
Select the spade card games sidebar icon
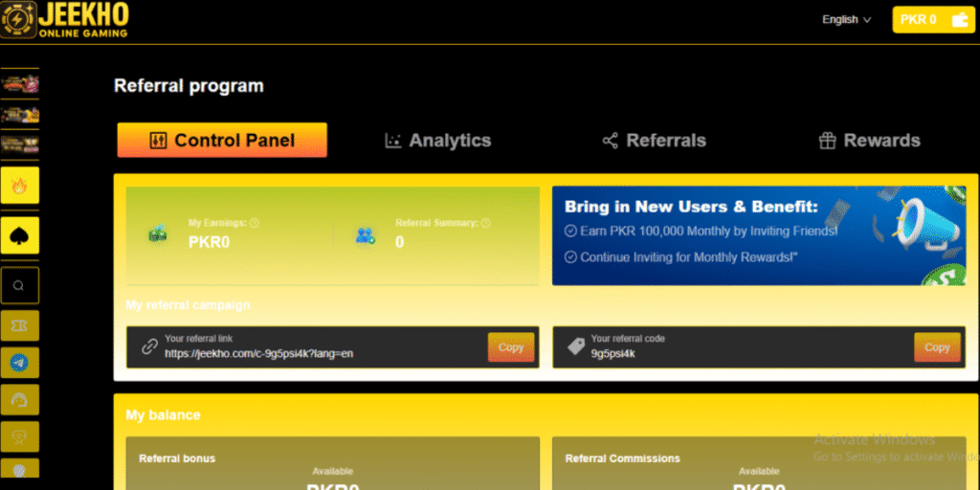point(20,235)
